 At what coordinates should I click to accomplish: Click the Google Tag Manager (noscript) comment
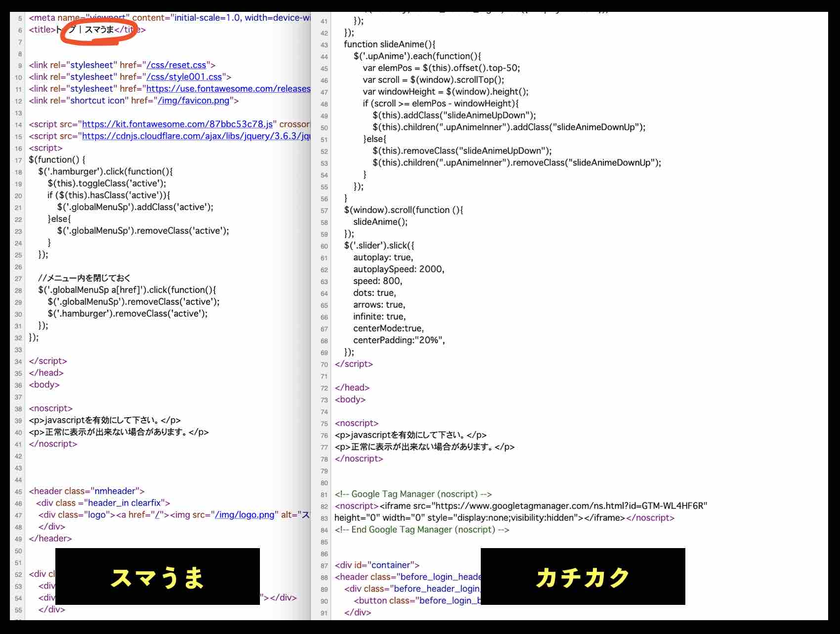click(x=413, y=494)
